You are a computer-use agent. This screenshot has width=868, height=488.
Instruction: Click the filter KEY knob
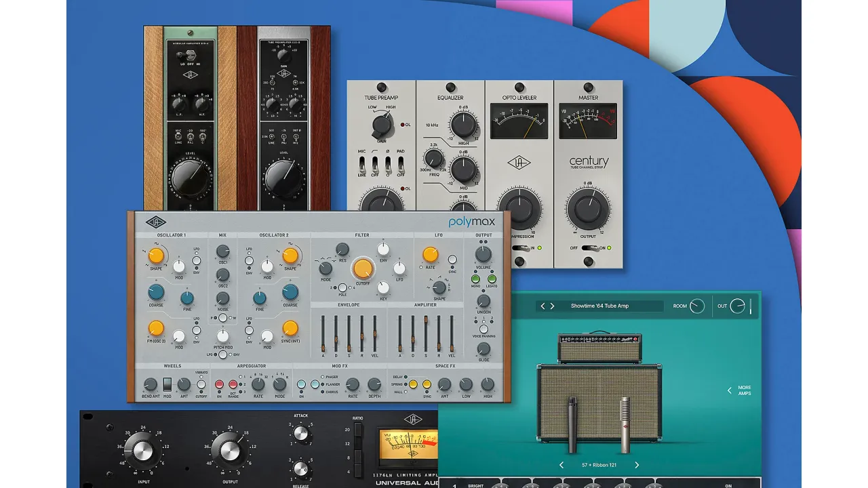tap(383, 287)
